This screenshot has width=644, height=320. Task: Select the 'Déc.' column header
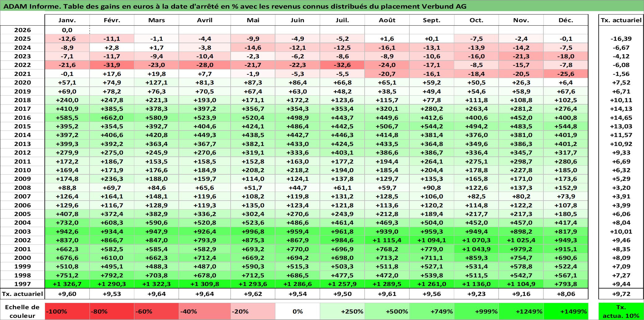point(566,20)
